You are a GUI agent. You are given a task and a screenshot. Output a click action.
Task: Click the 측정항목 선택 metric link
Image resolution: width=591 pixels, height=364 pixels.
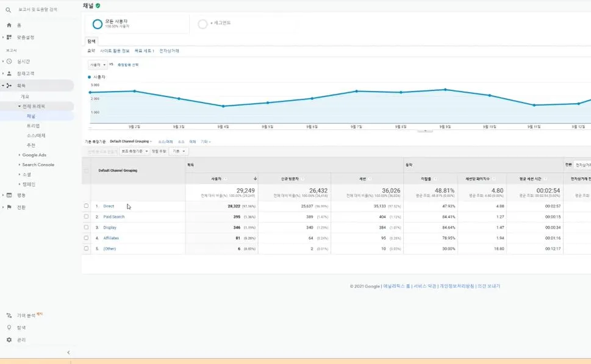click(128, 65)
